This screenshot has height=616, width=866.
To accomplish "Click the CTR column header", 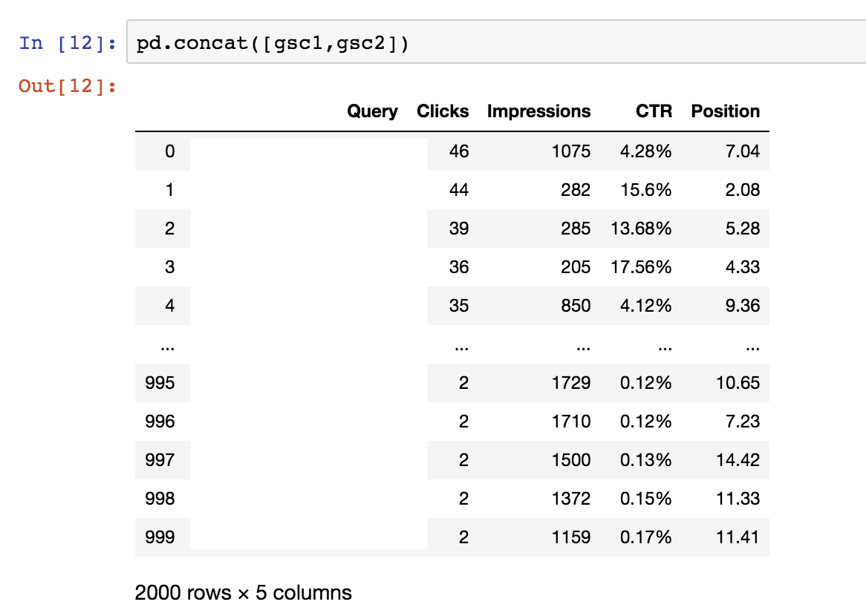I will pyautogui.click(x=654, y=111).
